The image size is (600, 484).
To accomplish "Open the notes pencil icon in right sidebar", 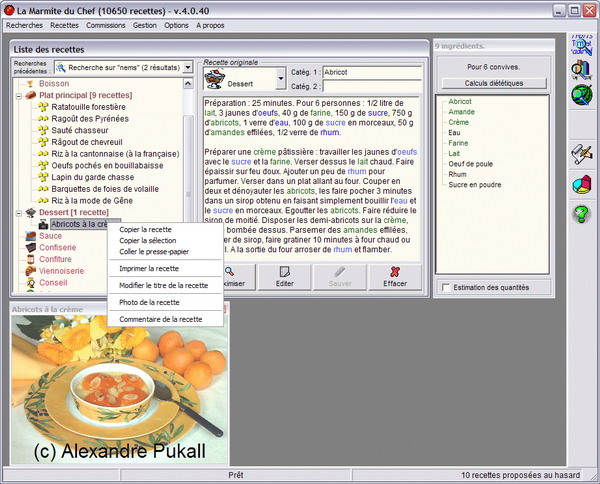I will click(582, 154).
